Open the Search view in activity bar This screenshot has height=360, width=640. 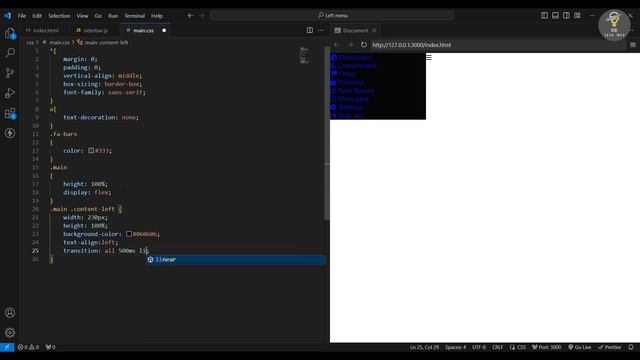(10, 53)
